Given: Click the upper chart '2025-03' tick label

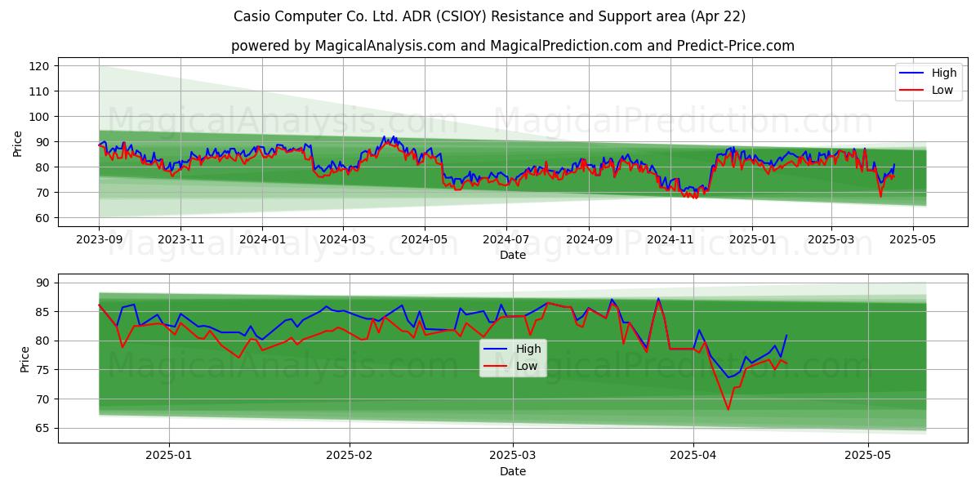Looking at the screenshot, I should [x=831, y=240].
